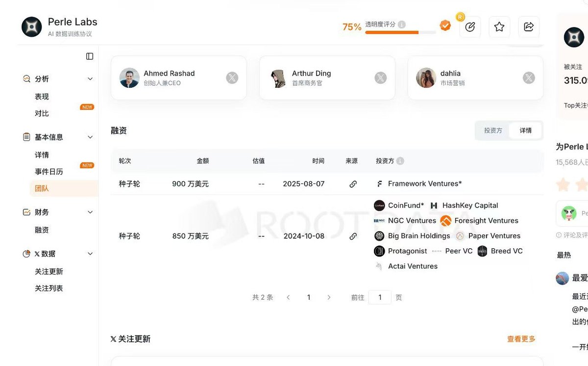Switch funding view to 详情
Viewport: 588px width, 366px height.
click(526, 131)
